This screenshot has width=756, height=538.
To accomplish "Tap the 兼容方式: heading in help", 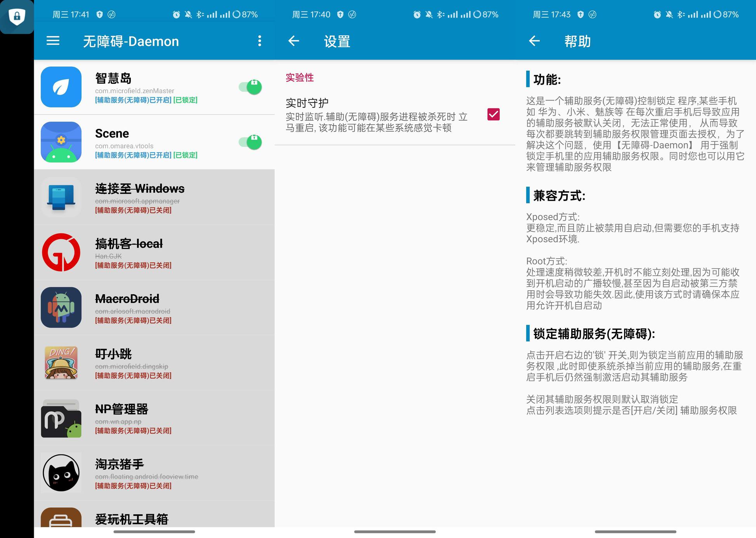I will point(559,196).
